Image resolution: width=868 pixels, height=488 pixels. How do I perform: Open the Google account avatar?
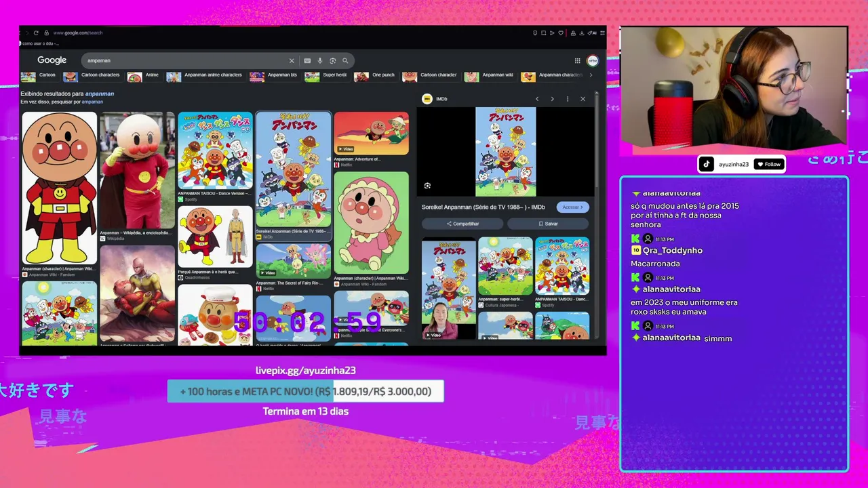tap(593, 60)
